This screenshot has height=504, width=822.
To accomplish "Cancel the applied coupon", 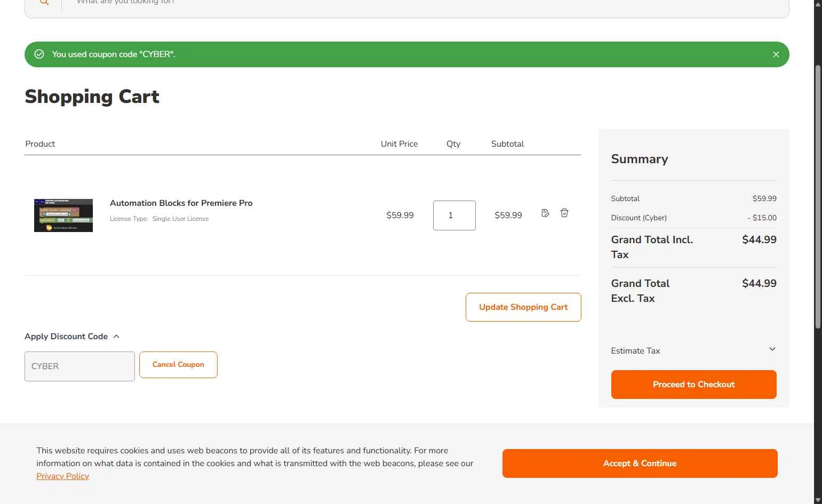I will [x=178, y=365].
